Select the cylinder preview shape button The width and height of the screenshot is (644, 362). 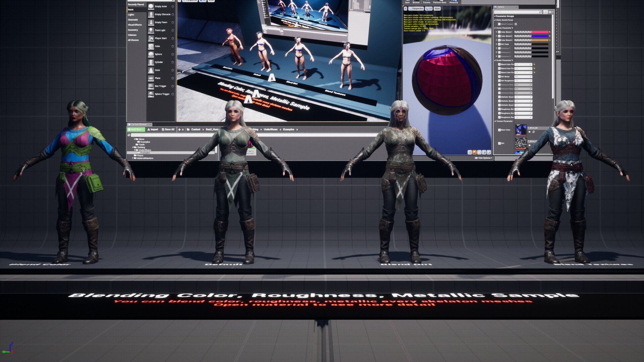[x=470, y=152]
